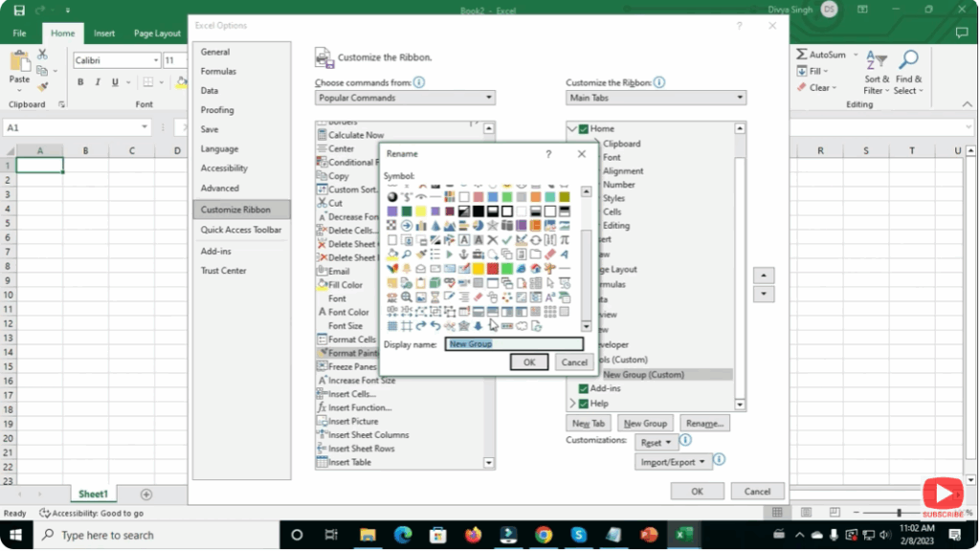
Task: Select the anchor symbol in Rename grid
Action: pyautogui.click(x=464, y=254)
